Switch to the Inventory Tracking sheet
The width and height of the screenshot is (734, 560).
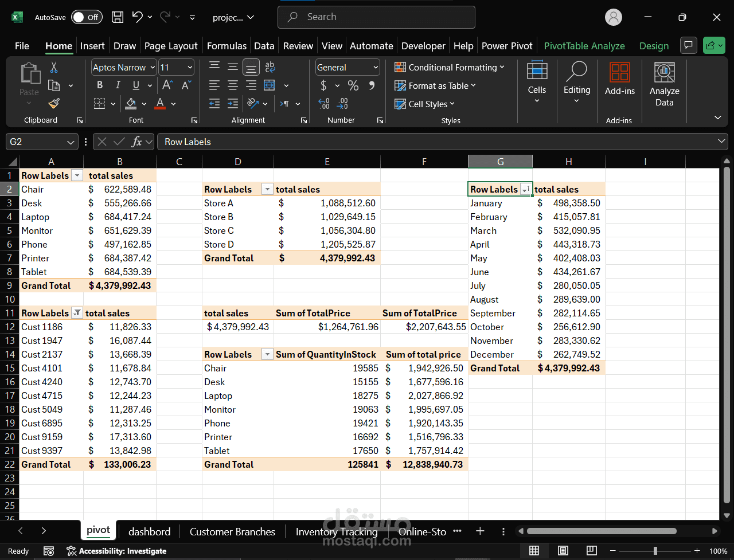pyautogui.click(x=337, y=532)
